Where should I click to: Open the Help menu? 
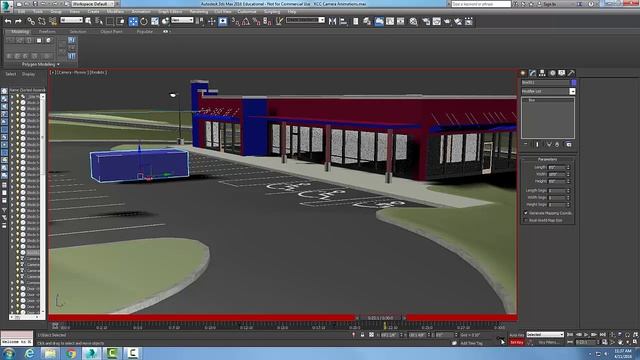pos(292,12)
